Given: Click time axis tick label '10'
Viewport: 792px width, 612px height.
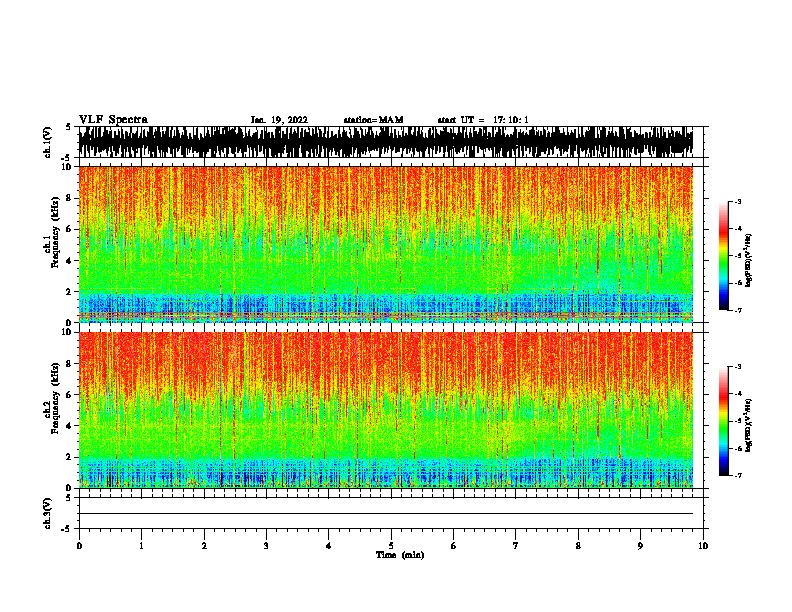Looking at the screenshot, I should point(703,546).
